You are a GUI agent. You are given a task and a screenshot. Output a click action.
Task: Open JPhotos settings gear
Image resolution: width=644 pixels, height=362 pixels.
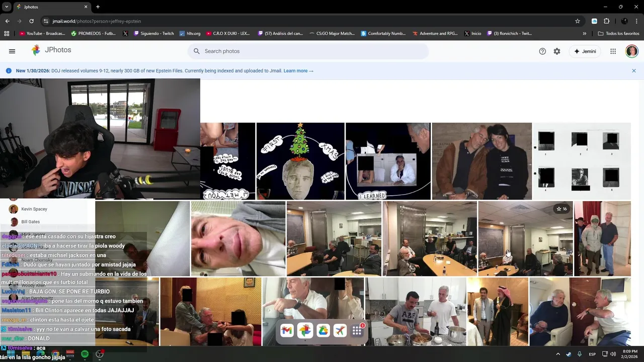coord(557,51)
